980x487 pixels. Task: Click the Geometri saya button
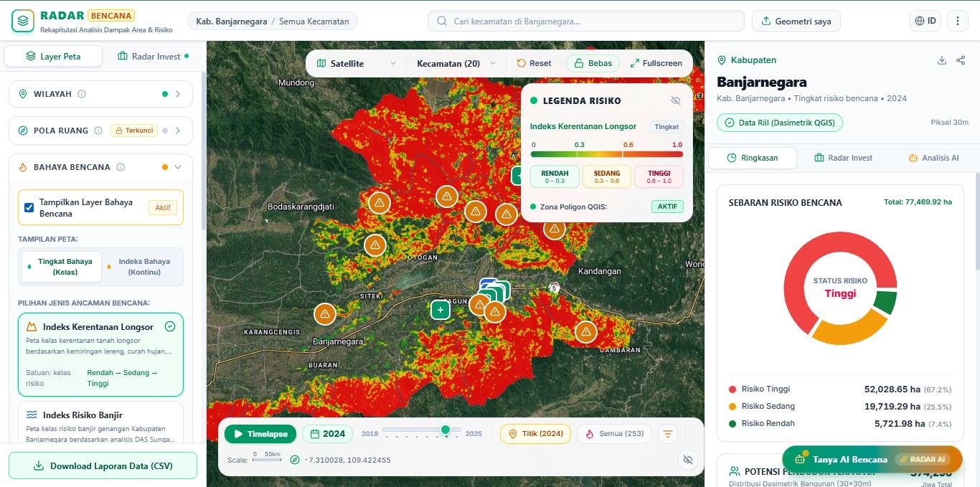tap(796, 21)
